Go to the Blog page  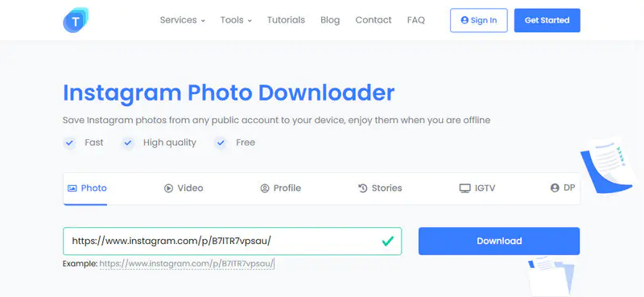point(330,20)
